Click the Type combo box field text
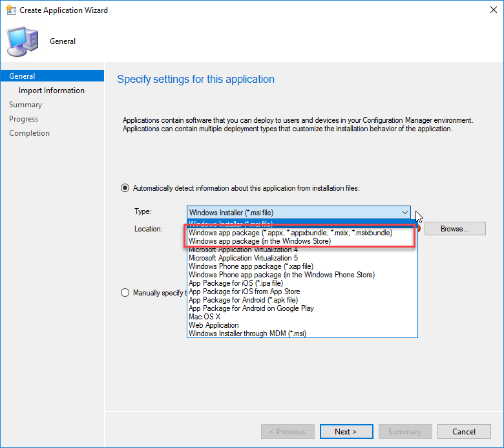 click(231, 213)
